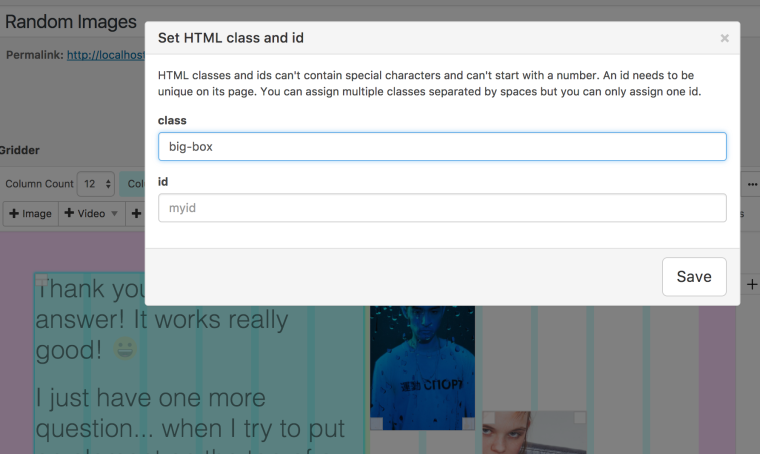Viewport: 760px width, 454px height.
Task: Click the top-left handle of text box
Action: (41, 280)
